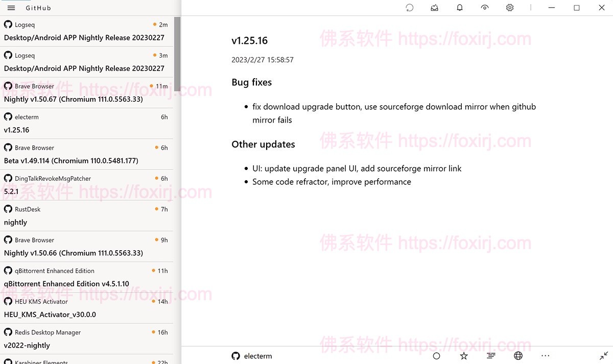Toggle read status with the circle icon

coord(436,355)
